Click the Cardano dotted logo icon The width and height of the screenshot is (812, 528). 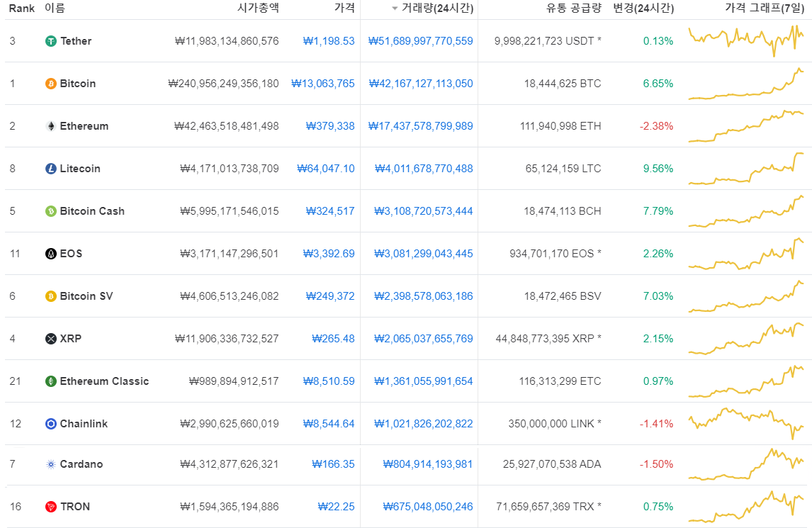(51, 464)
